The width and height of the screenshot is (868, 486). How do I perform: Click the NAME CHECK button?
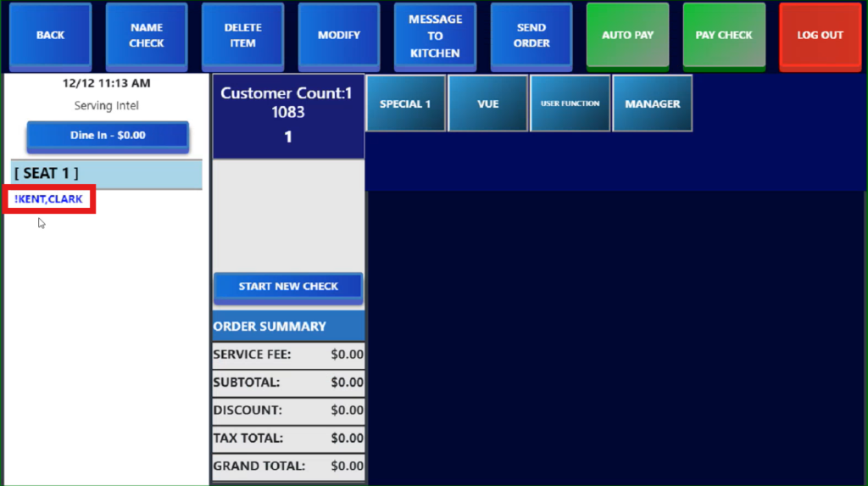(x=146, y=36)
